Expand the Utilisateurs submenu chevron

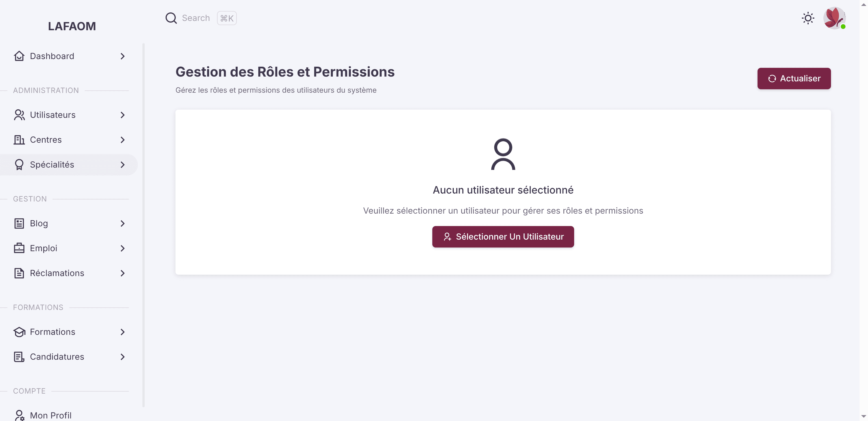(123, 115)
